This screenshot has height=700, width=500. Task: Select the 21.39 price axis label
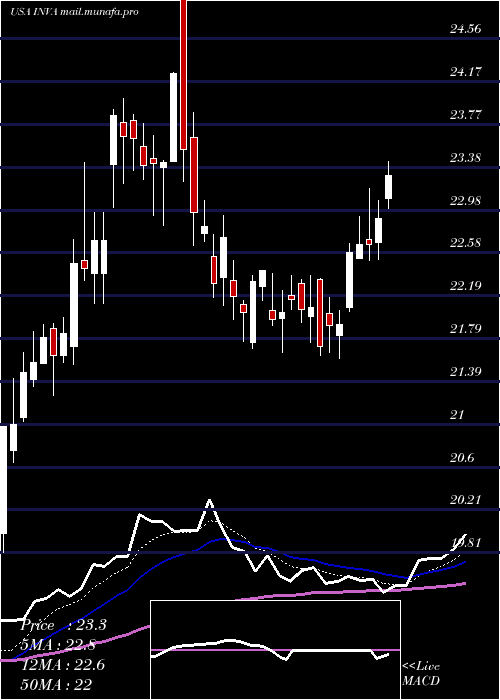pos(465,372)
